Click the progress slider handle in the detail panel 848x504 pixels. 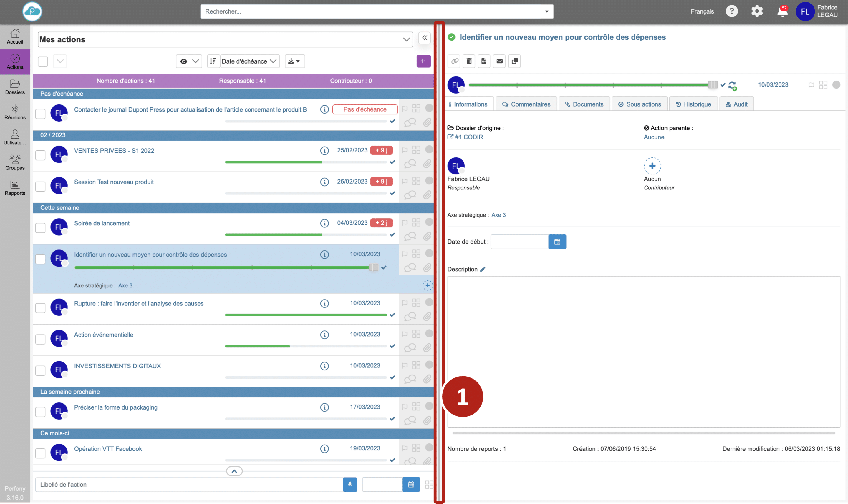[x=713, y=85]
